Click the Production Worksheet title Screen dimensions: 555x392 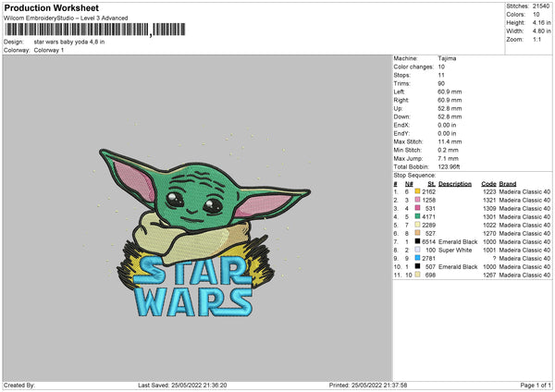pos(51,7)
